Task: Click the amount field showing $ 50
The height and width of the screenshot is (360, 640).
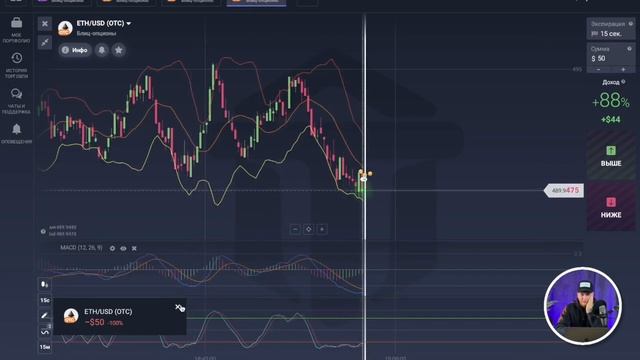Action: (611, 55)
